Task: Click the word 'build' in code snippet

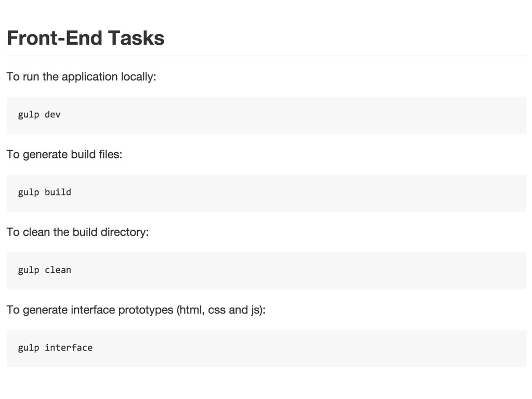Action: pos(58,192)
